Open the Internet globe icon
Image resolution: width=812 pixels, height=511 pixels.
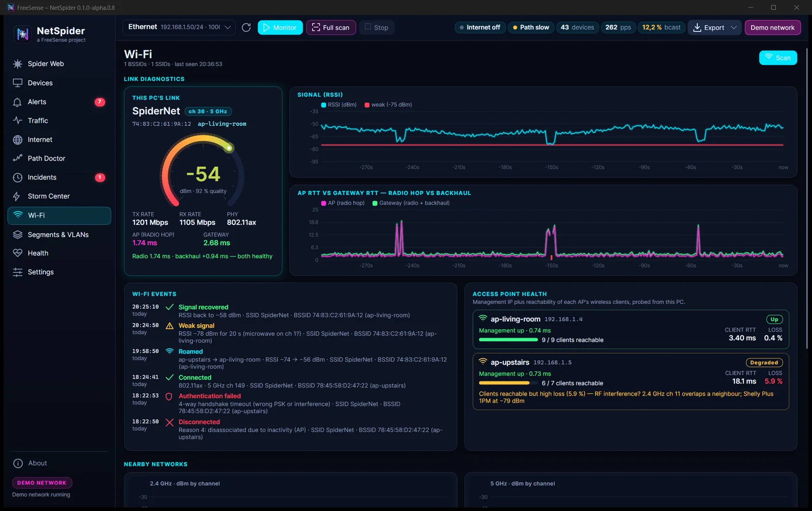(x=18, y=140)
